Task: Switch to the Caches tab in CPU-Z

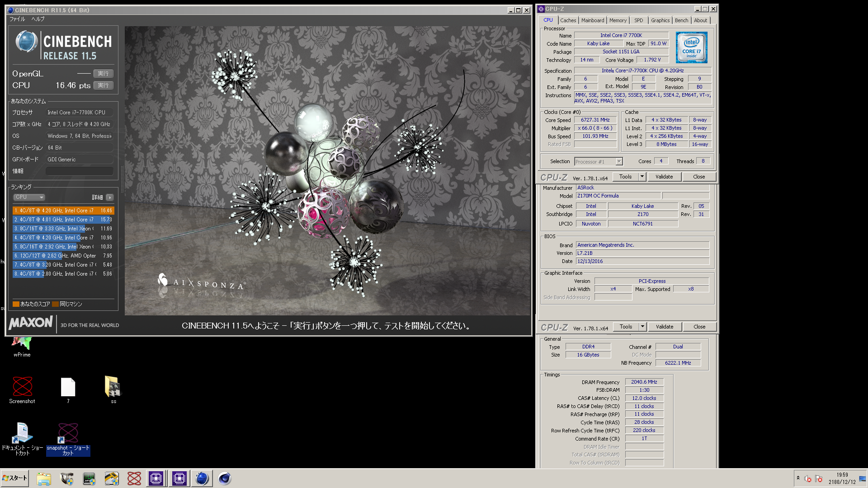Action: 568,20
